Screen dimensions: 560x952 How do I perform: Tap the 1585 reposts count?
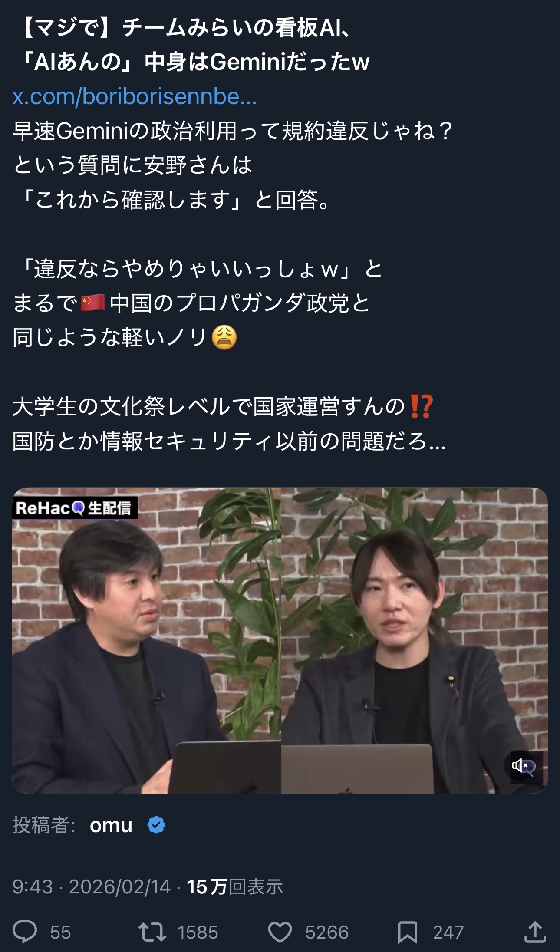coord(198,932)
